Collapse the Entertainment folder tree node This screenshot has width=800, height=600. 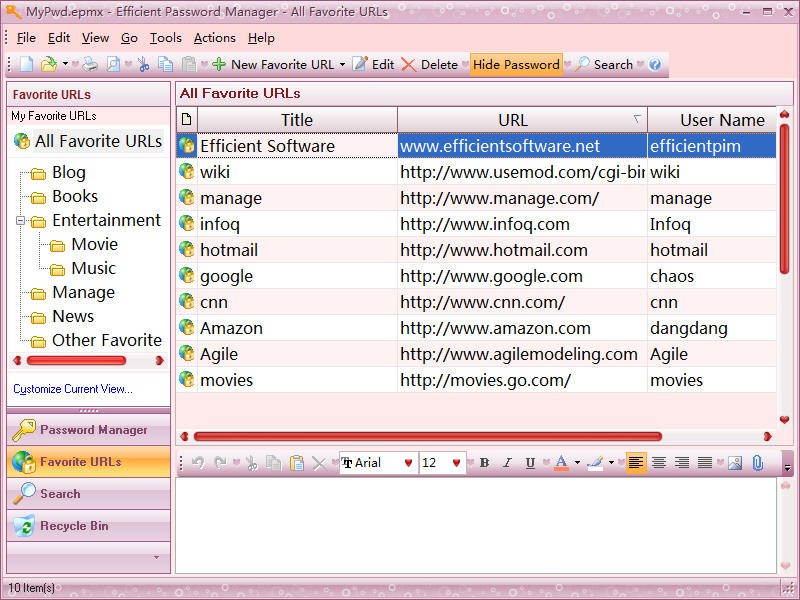click(20, 221)
